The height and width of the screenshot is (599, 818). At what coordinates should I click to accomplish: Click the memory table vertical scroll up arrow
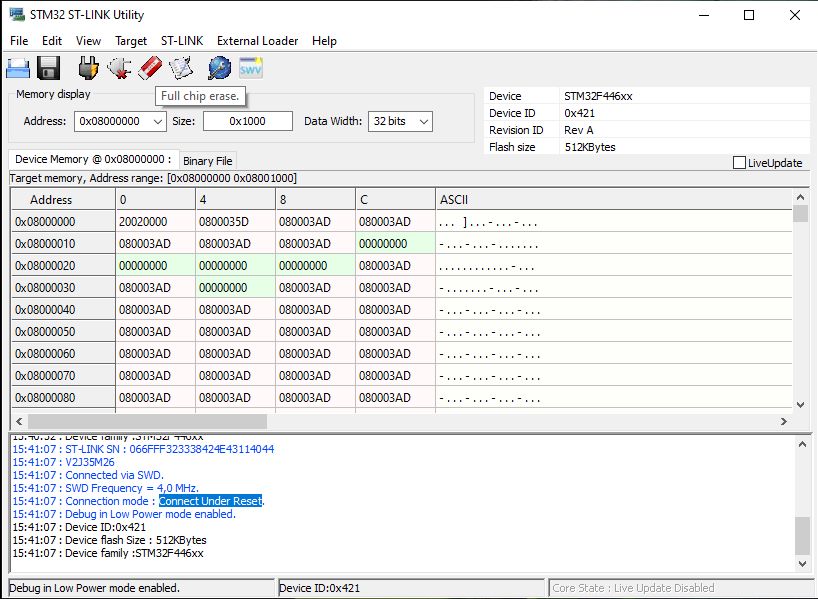[x=800, y=197]
